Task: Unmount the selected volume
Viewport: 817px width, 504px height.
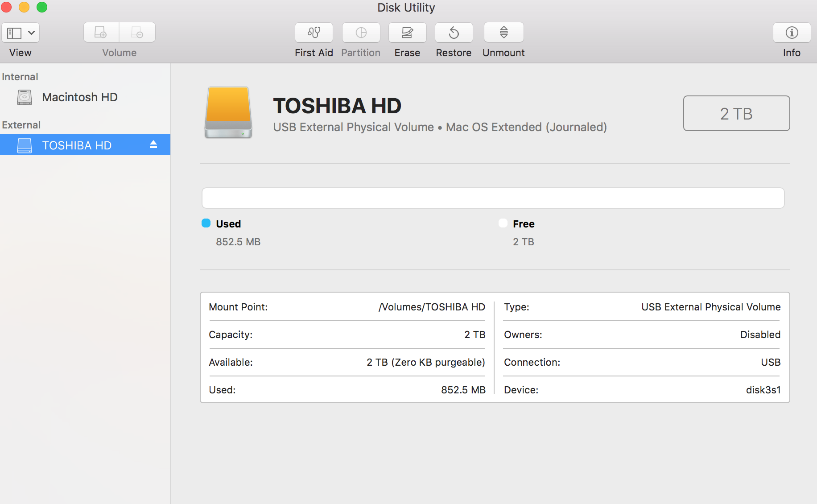Action: tap(504, 33)
